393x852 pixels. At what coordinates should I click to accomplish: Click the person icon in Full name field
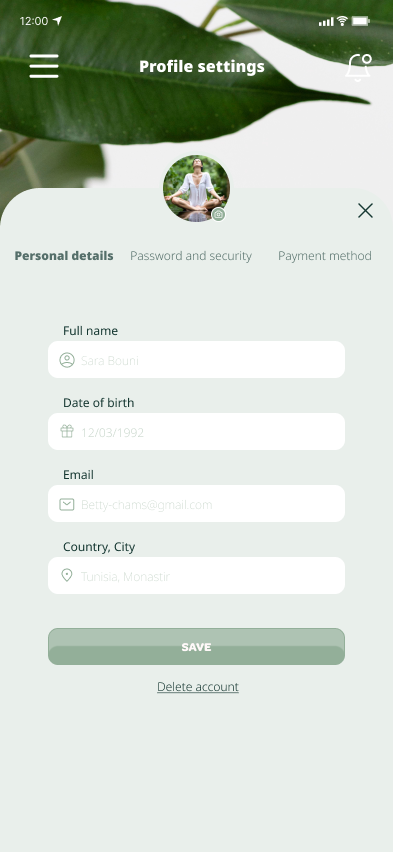(x=67, y=360)
